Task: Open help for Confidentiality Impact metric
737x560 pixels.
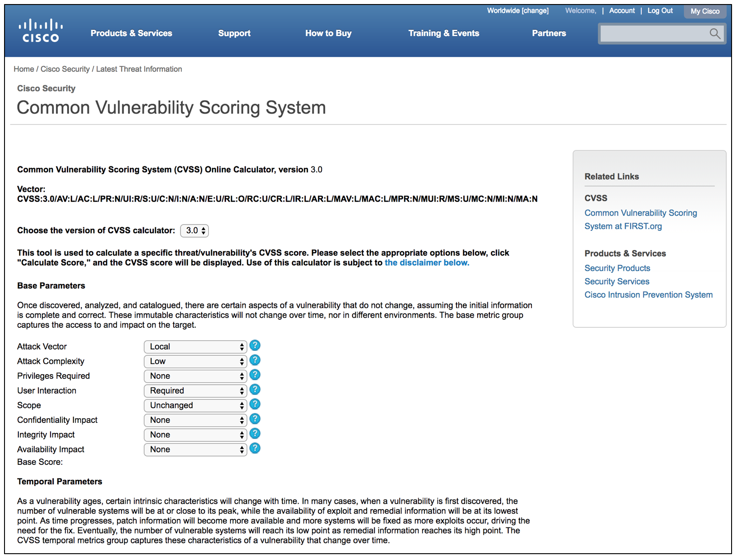Action: click(255, 419)
